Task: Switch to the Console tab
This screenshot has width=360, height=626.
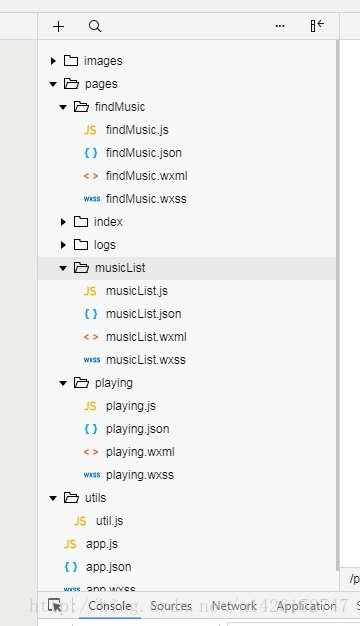Action: 110,606
